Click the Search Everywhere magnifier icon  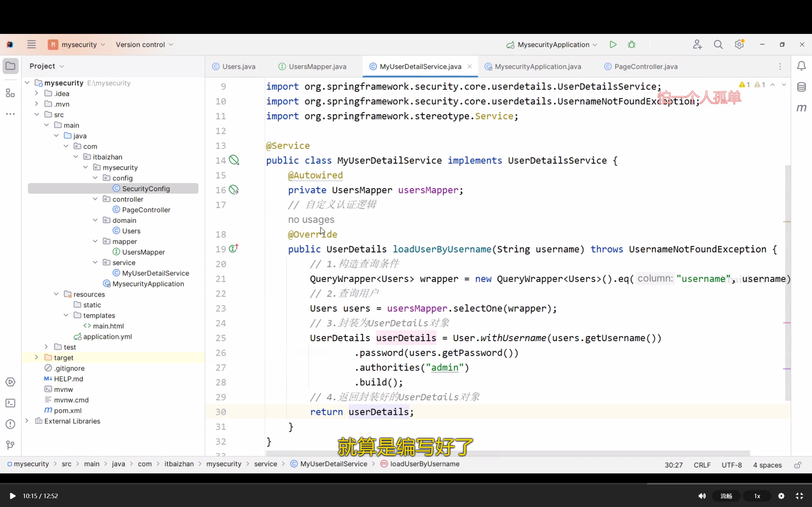pos(718,45)
